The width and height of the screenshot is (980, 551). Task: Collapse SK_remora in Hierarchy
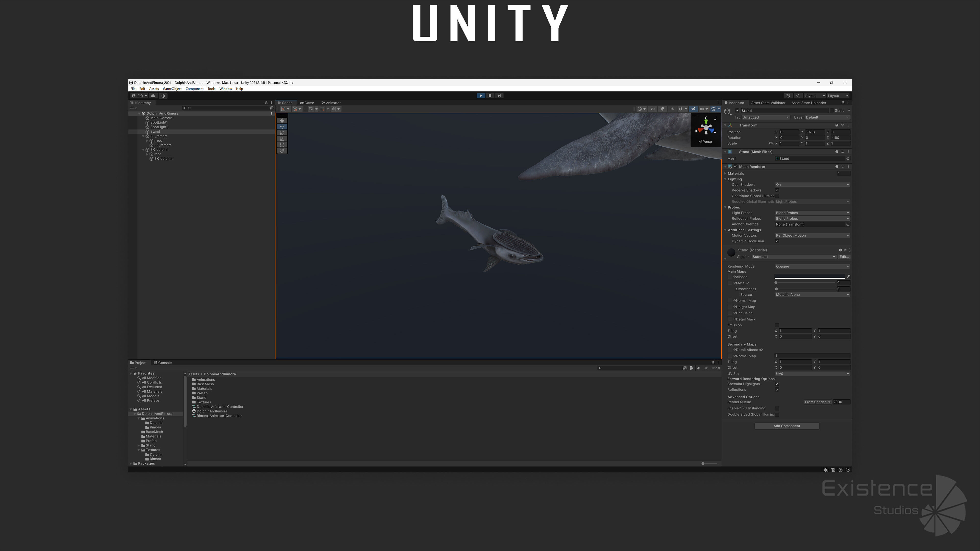143,136
